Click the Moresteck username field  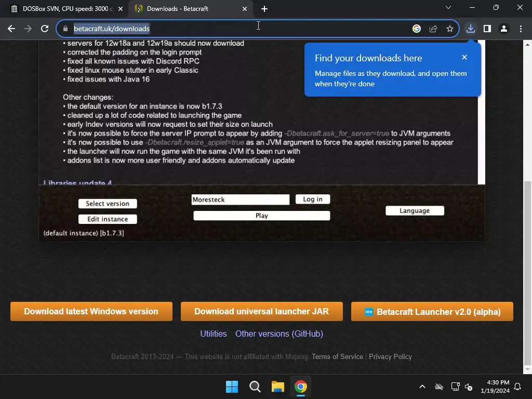click(x=240, y=199)
